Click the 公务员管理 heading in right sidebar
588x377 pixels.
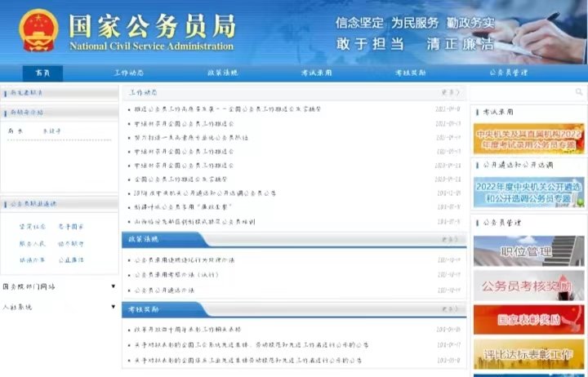pyautogui.click(x=501, y=223)
